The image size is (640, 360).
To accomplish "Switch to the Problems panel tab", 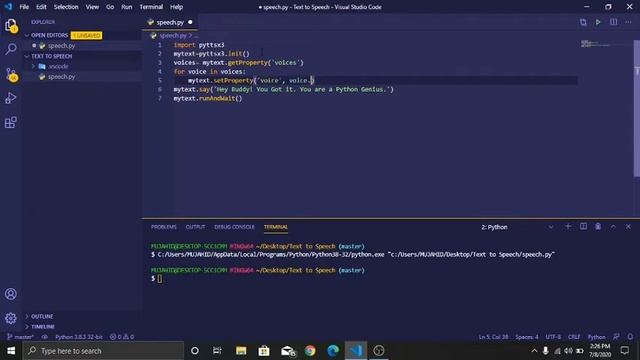I will coord(164,227).
